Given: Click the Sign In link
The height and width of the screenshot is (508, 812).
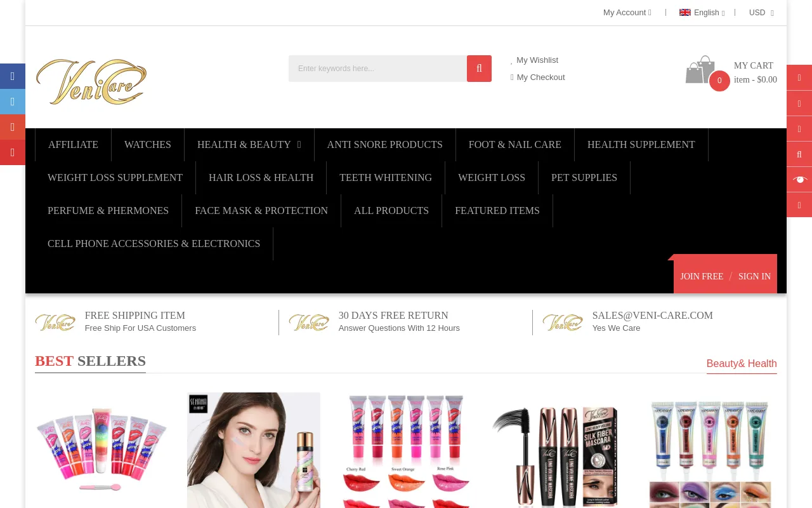Looking at the screenshot, I should (x=754, y=276).
